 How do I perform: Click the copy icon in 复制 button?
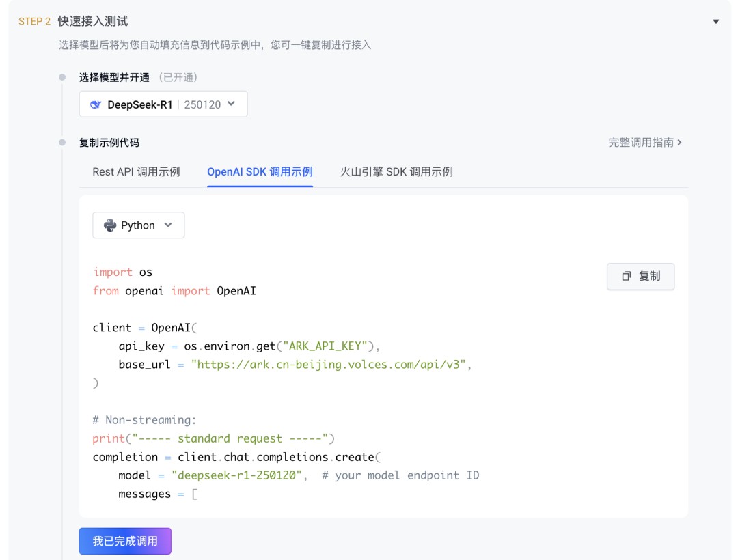point(626,277)
